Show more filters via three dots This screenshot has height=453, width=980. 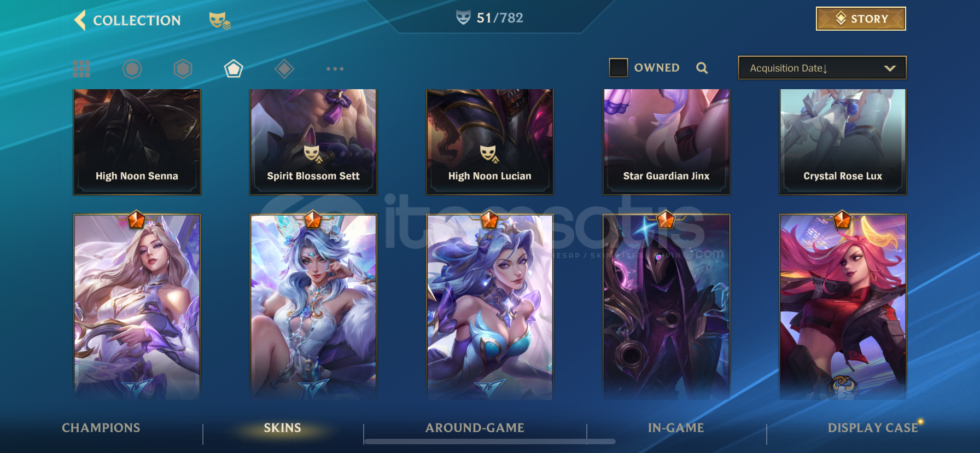point(335,69)
